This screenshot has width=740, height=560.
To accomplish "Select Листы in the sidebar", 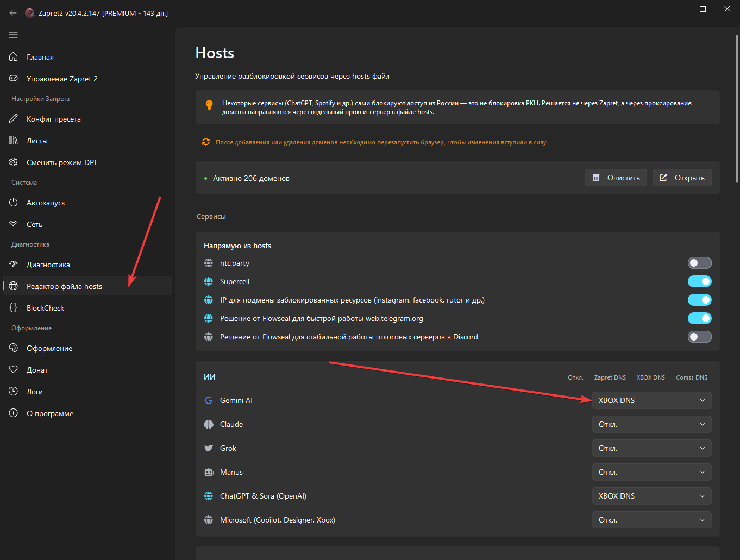I will 87,141.
